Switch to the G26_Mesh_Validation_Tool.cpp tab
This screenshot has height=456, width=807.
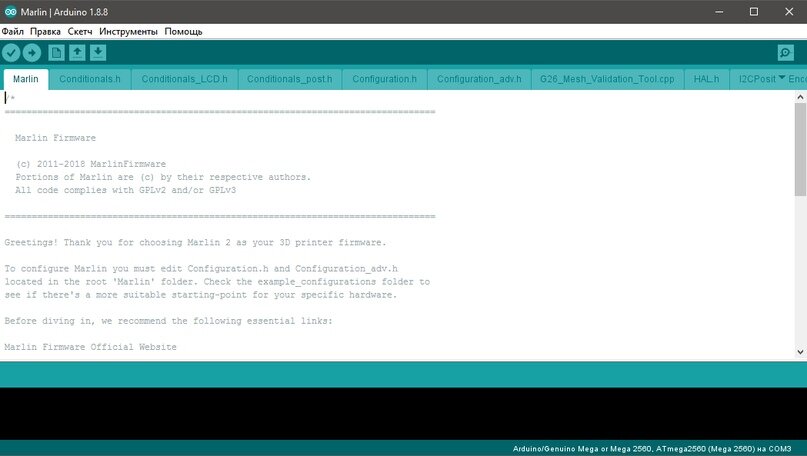[x=607, y=79]
